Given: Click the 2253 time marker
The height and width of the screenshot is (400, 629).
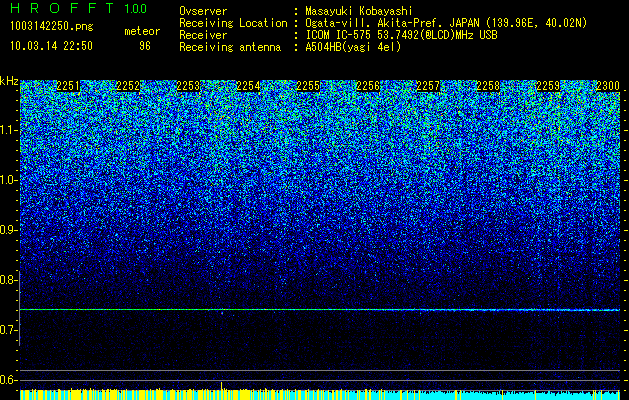Looking at the screenshot, I should (x=188, y=86).
